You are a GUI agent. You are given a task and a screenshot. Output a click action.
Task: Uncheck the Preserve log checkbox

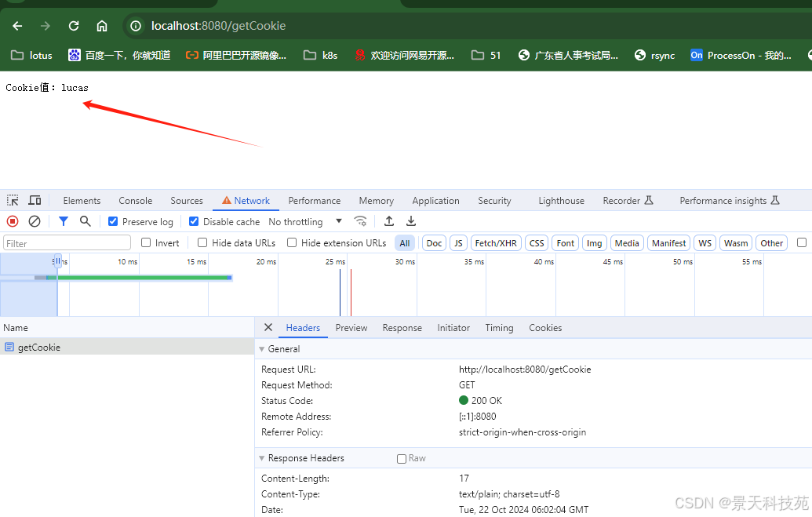[x=113, y=222]
